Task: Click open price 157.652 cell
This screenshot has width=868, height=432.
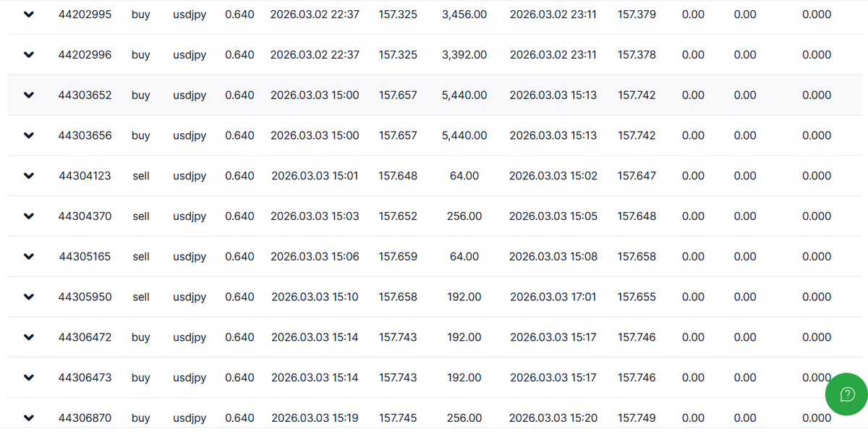Action: [398, 216]
